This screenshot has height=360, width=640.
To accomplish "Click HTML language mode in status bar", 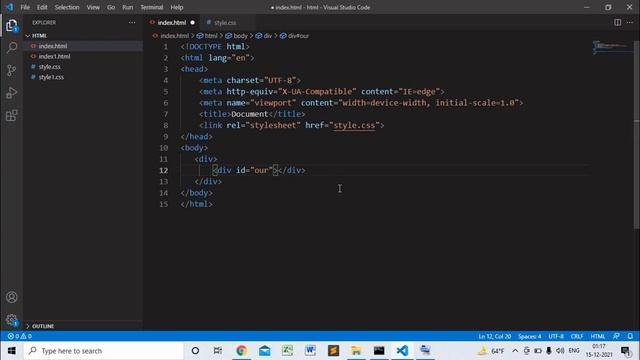I will click(x=598, y=336).
